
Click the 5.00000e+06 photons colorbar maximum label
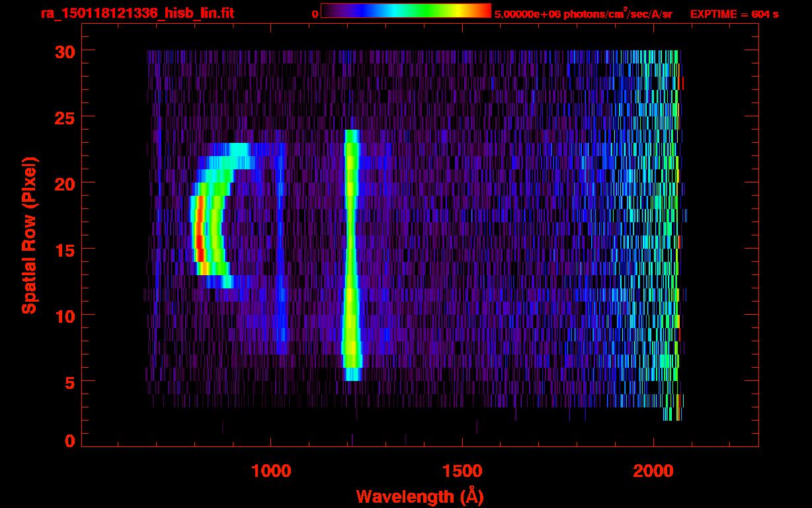click(583, 14)
